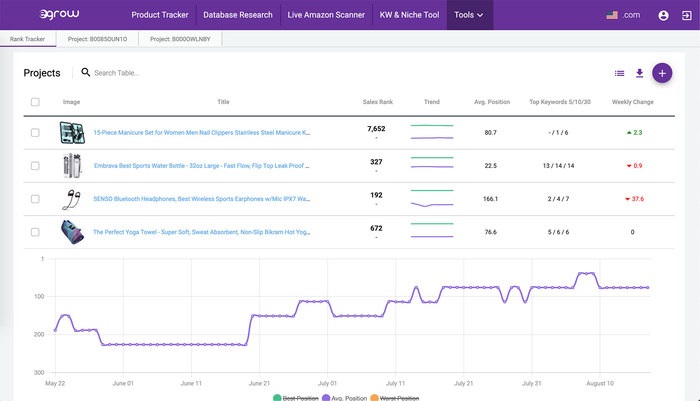The image size is (700, 401).
Task: Sort by Title column header
Action: coord(223,102)
